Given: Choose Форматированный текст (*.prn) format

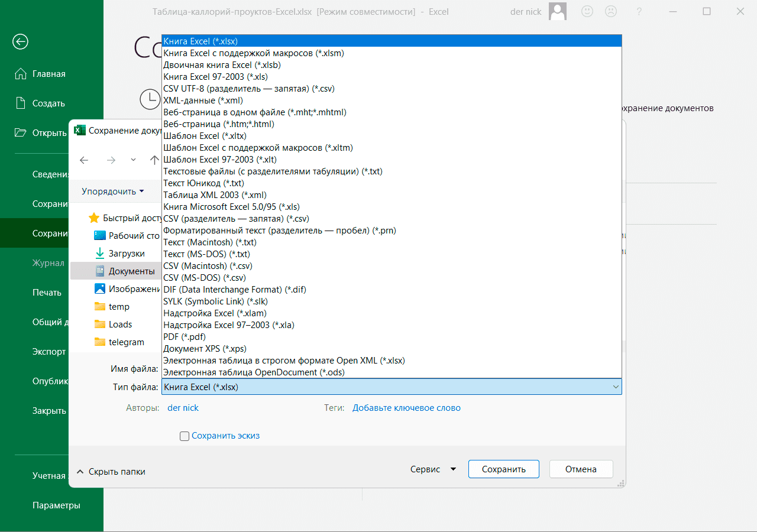Looking at the screenshot, I should click(392, 231).
